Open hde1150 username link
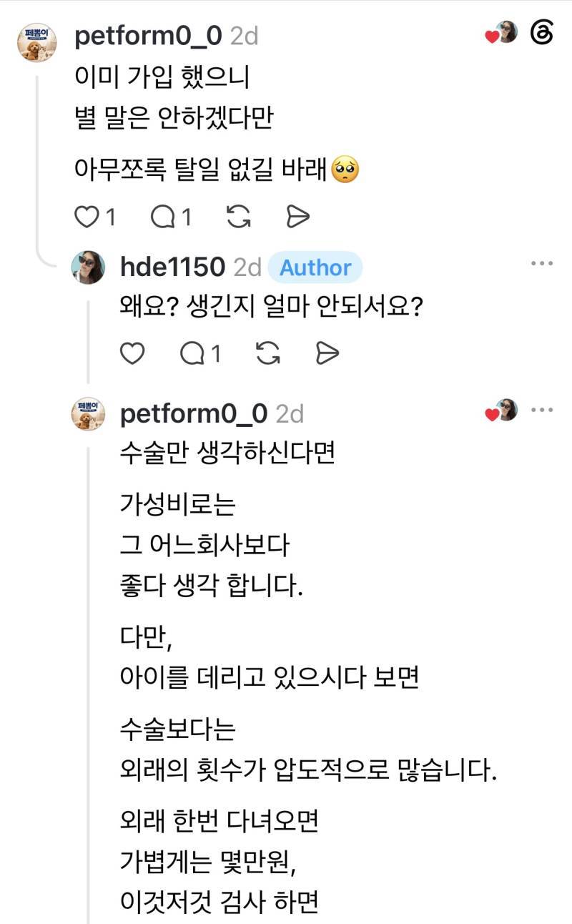Viewport: 572px width, 924px height. click(x=172, y=267)
